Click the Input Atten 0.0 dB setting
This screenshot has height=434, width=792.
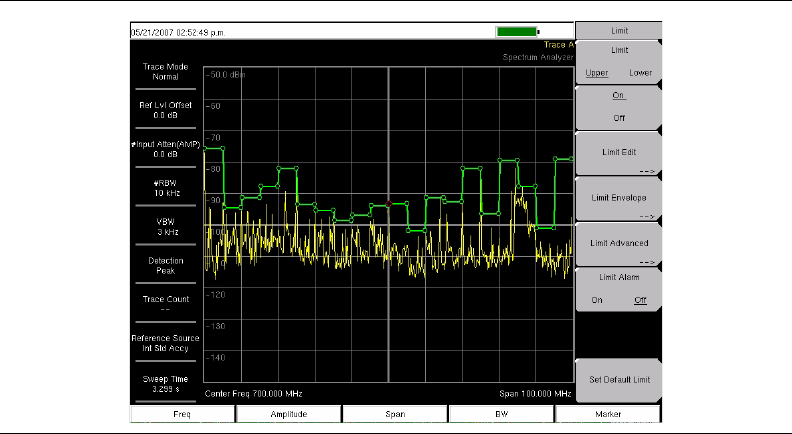165,149
